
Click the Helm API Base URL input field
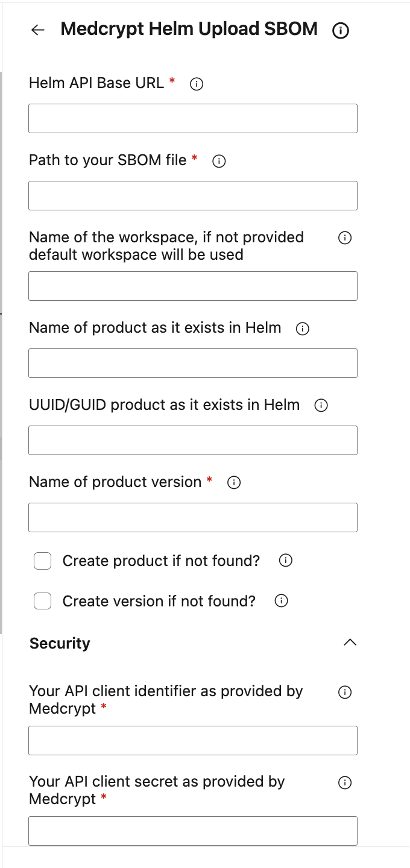pos(192,118)
